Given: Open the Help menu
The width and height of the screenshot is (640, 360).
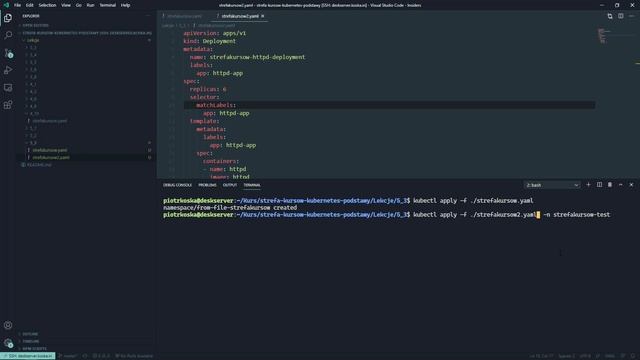Looking at the screenshot, I should coord(126,5).
